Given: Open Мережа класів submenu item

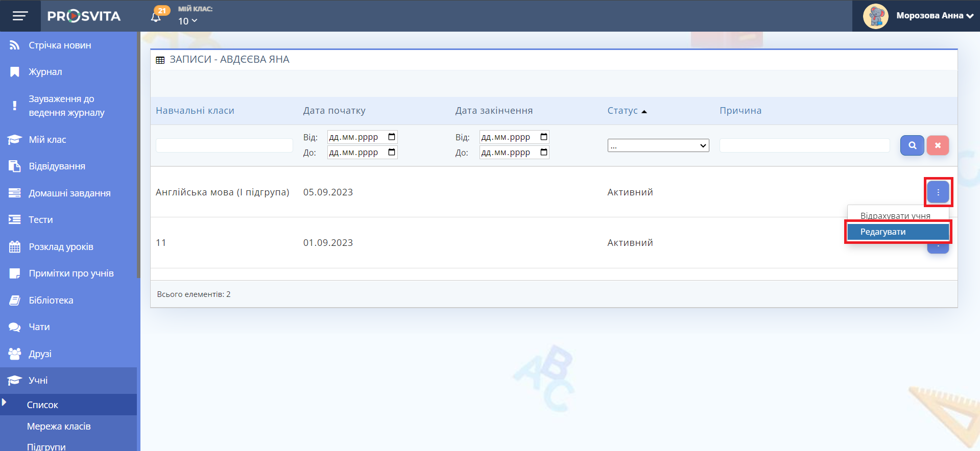Looking at the screenshot, I should 59,427.
